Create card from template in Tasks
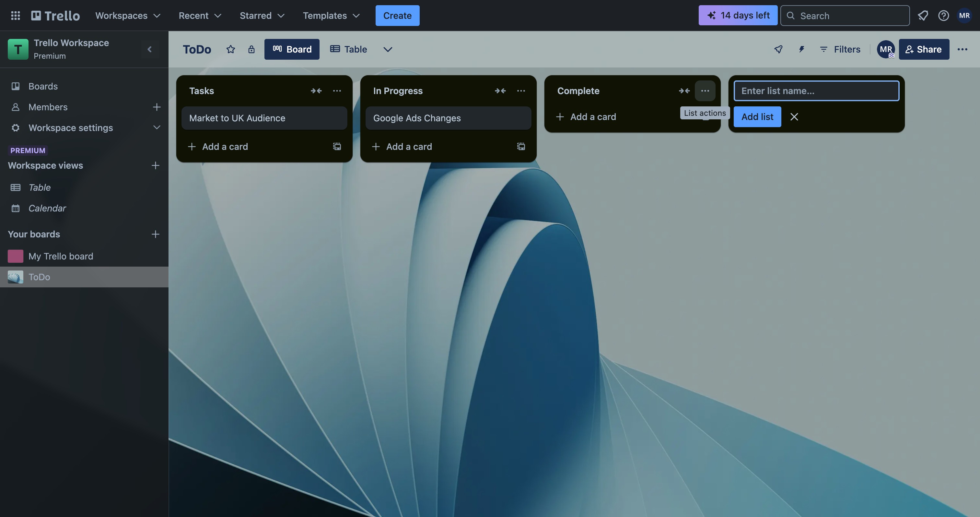Viewport: 980px width, 517px height. (337, 147)
